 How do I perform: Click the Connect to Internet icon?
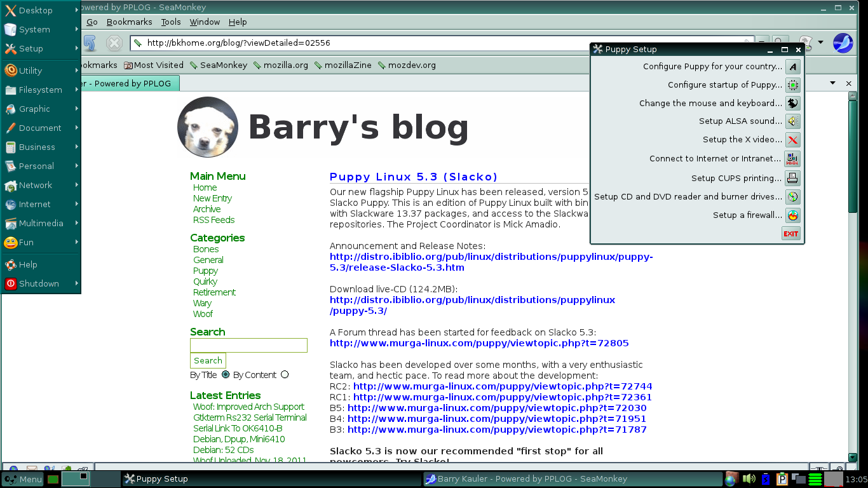[792, 159]
